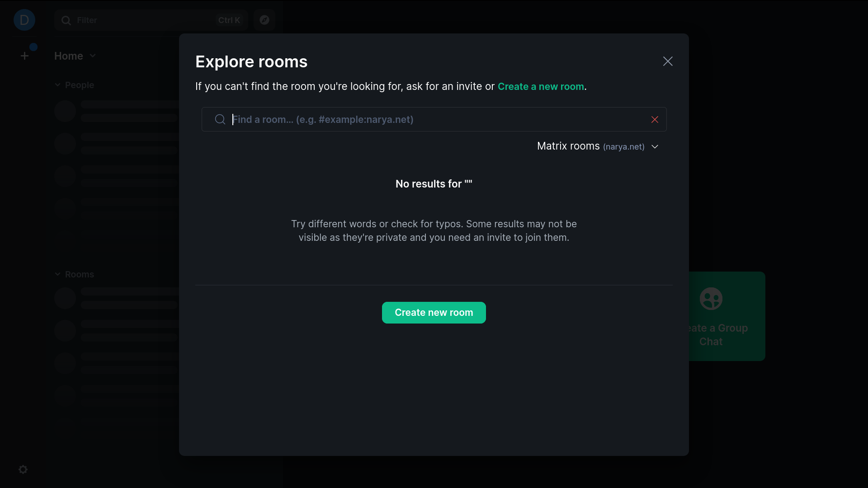Click the Create new room button
Image resolution: width=868 pixels, height=488 pixels.
[434, 313]
